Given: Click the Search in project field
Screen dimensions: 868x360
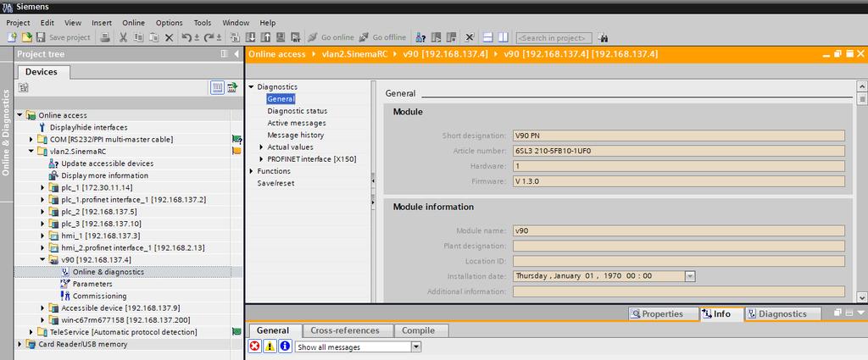Looking at the screenshot, I should pos(554,37).
